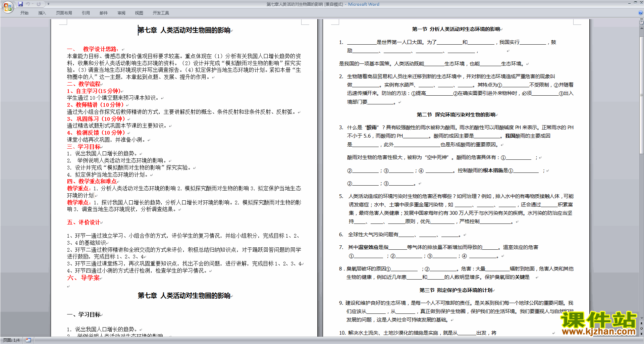Switch to 视图 tab
Viewport: 644px width, 344px height.
tap(139, 13)
